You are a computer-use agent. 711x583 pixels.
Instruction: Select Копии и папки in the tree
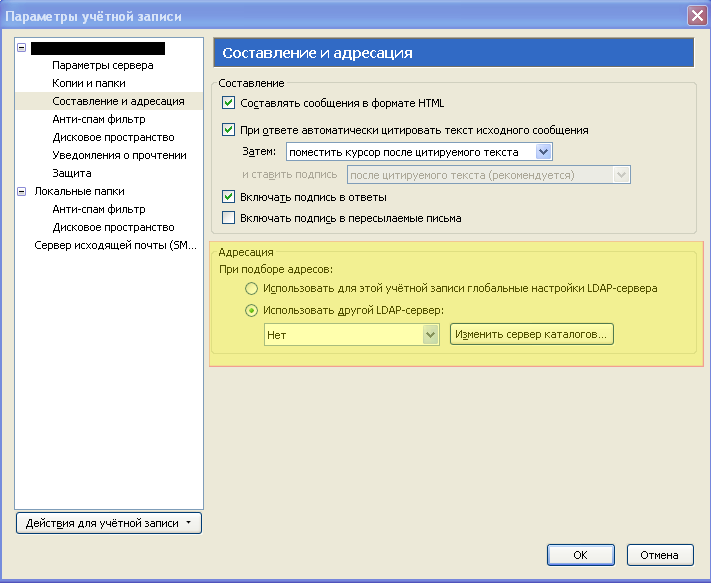89,83
